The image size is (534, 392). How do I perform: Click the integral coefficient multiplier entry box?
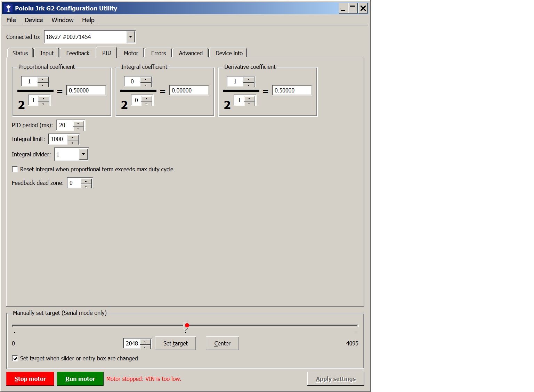click(132, 81)
